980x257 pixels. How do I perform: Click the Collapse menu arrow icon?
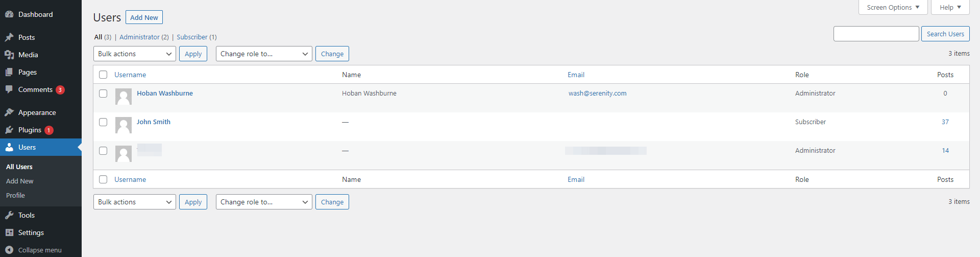(x=9, y=250)
